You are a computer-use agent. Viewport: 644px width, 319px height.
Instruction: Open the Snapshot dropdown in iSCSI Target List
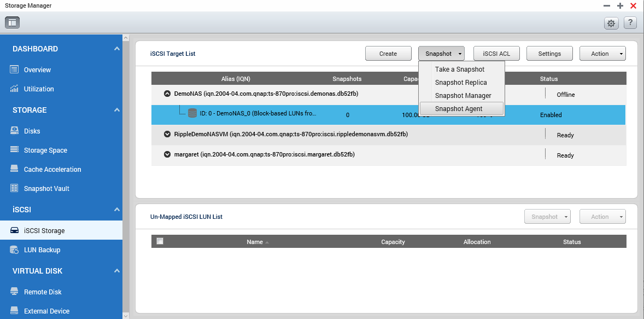pos(442,54)
